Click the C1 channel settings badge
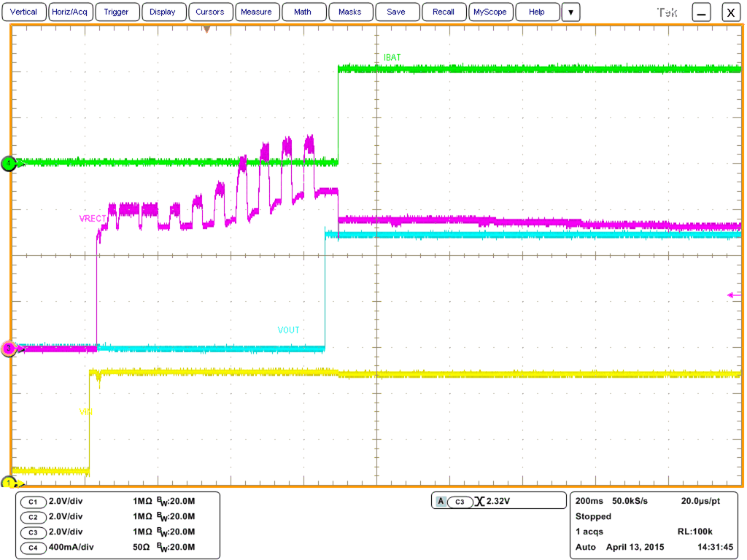Screen dimensions: 747x560 (33, 501)
